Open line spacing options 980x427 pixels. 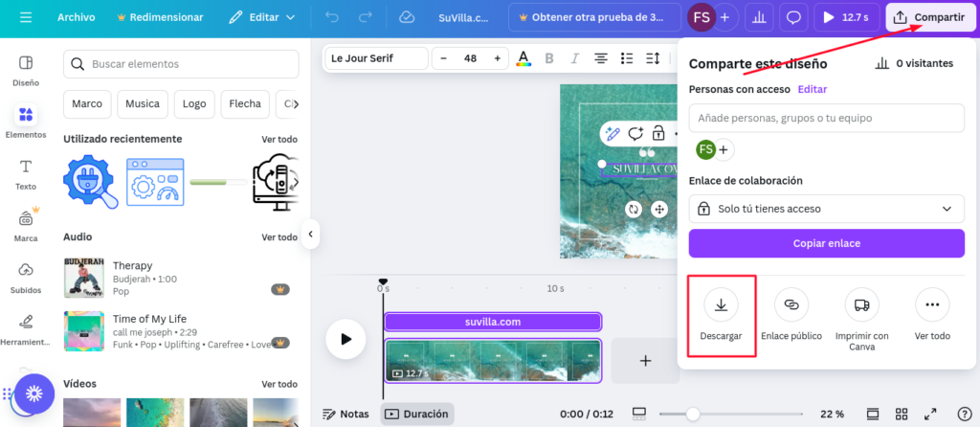tap(653, 58)
